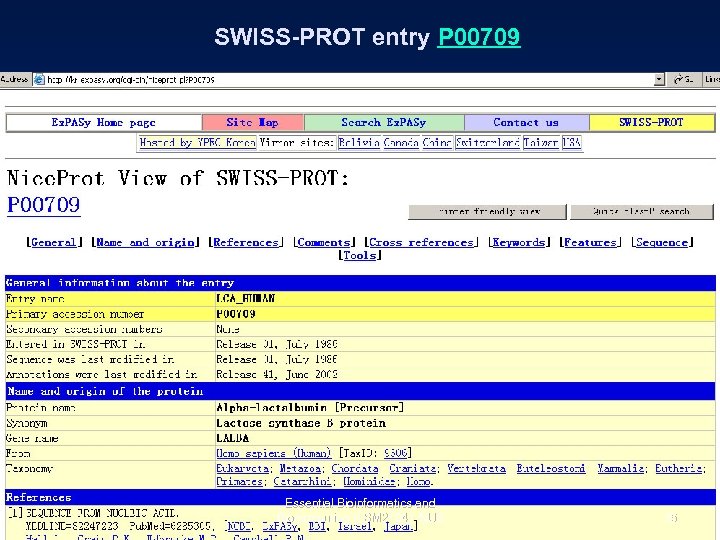This screenshot has width=720, height=540.
Task: Open the Bolivia mirror site link
Action: (x=359, y=143)
